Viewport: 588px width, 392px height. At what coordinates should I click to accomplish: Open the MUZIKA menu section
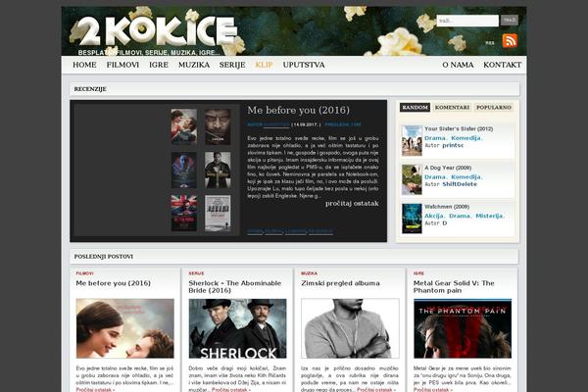pos(194,65)
